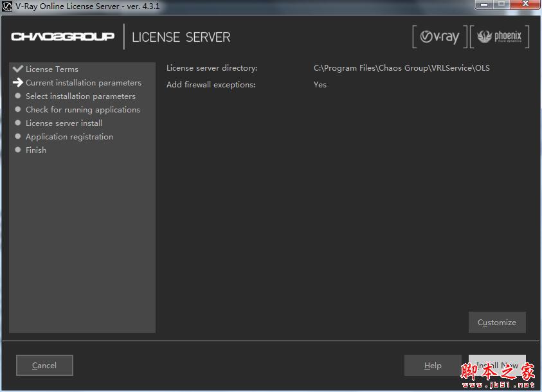Select Current installation parameters step
This screenshot has height=392, width=542.
coord(84,83)
